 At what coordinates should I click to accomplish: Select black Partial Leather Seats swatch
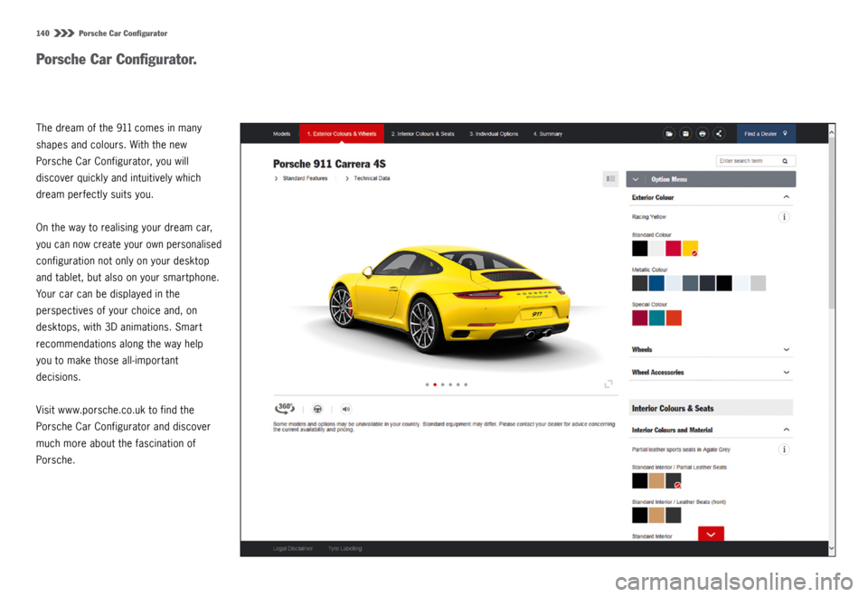pyautogui.click(x=639, y=480)
